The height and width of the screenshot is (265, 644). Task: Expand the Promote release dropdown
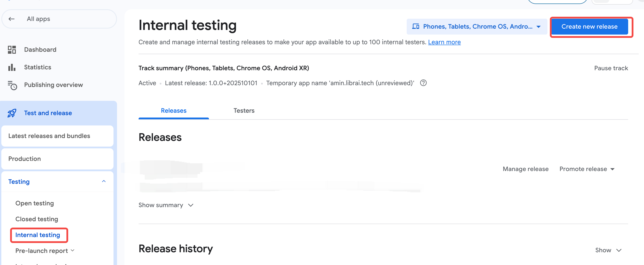587,169
